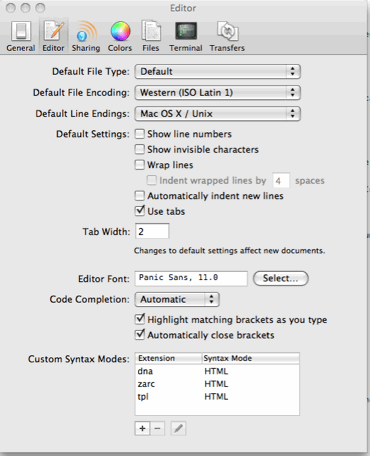Open the General preferences pane
Image resolution: width=370 pixels, height=456 pixels.
[21, 36]
